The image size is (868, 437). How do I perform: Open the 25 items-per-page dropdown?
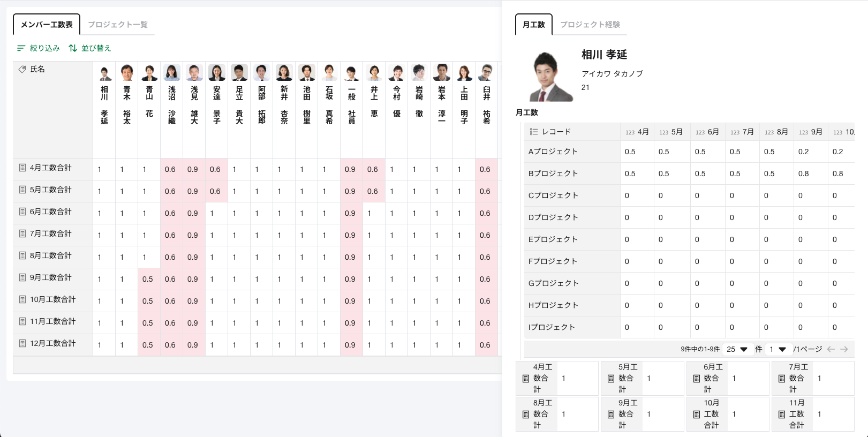pos(737,349)
